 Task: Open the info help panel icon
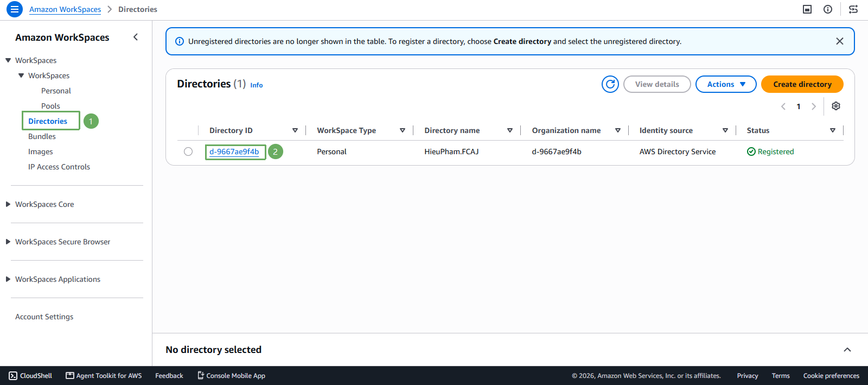(x=828, y=9)
